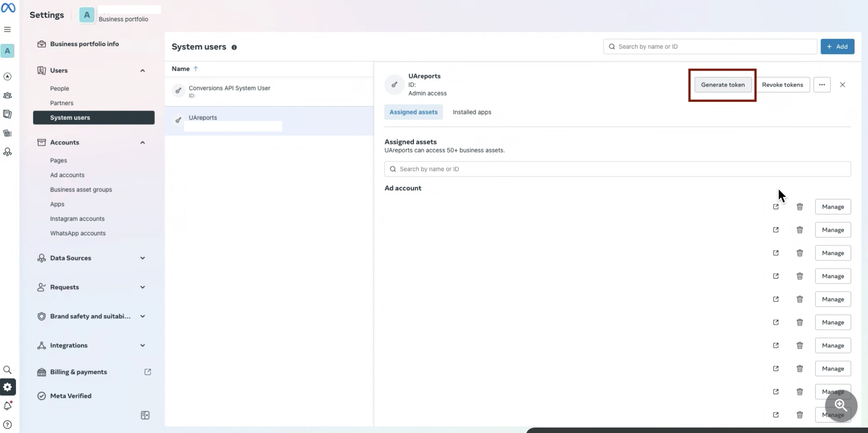Click the Meta logo icon

(8, 8)
